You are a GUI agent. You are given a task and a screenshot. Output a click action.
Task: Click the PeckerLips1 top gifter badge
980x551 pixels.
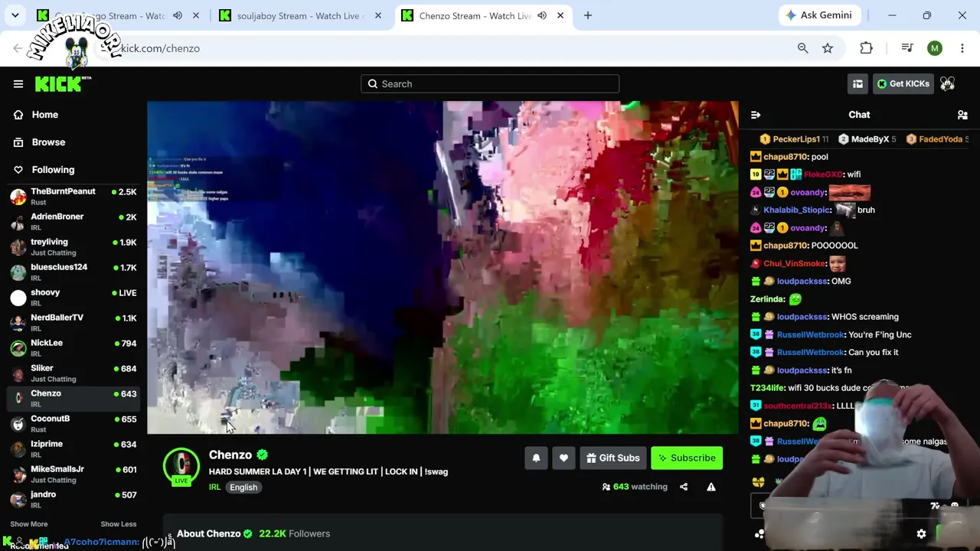[794, 139]
